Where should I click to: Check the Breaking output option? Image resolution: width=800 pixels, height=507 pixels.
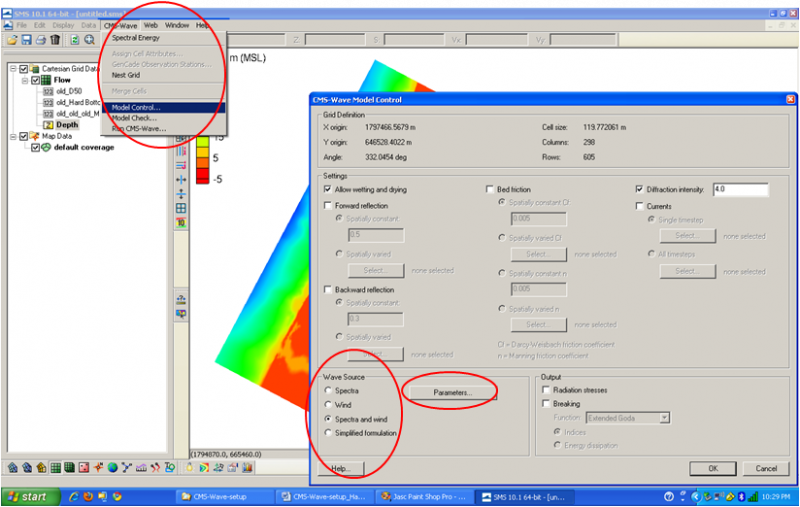(x=546, y=404)
